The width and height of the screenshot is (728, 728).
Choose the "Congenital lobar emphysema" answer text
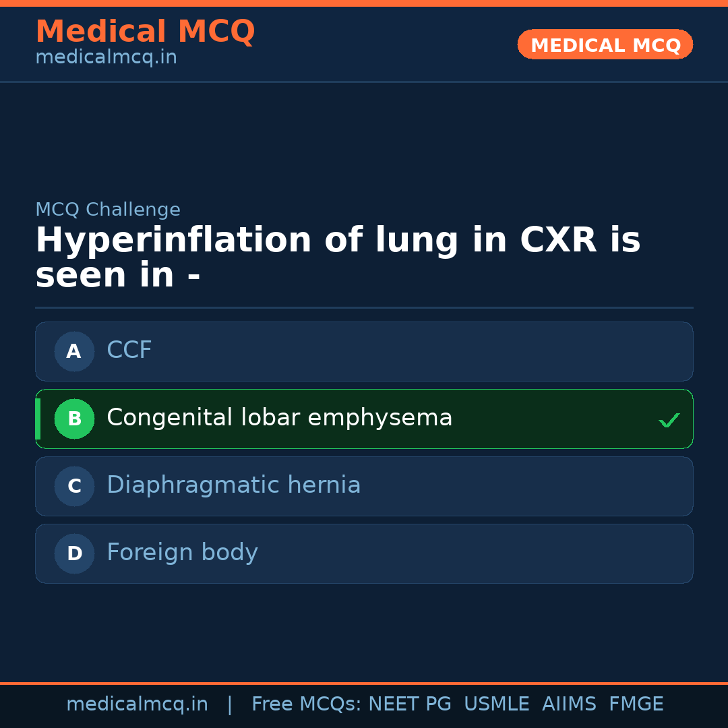[279, 418]
